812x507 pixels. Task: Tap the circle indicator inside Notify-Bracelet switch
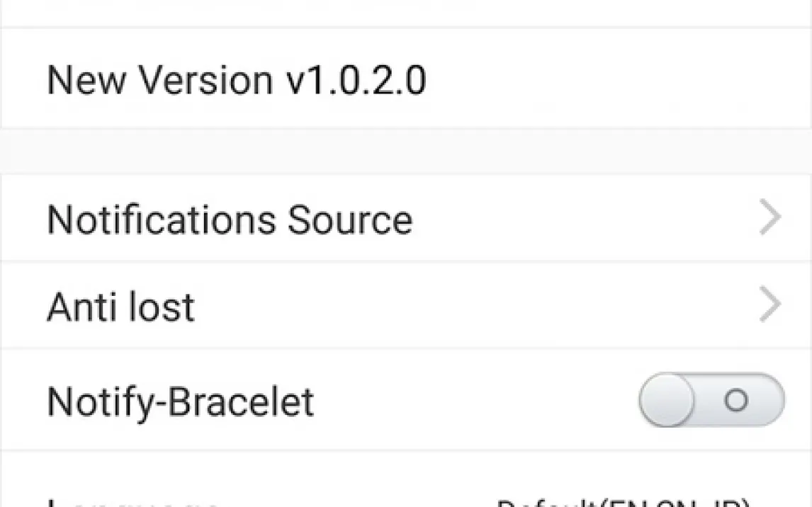(736, 401)
